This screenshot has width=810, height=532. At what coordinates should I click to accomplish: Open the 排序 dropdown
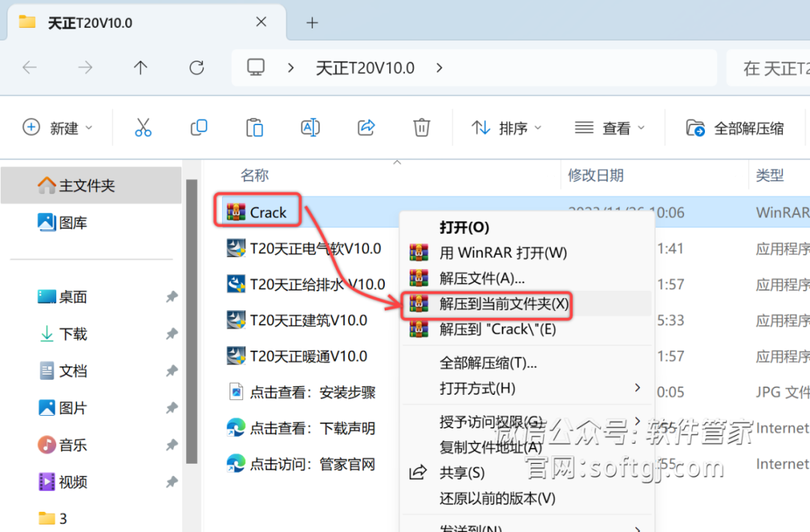pyautogui.click(x=506, y=127)
